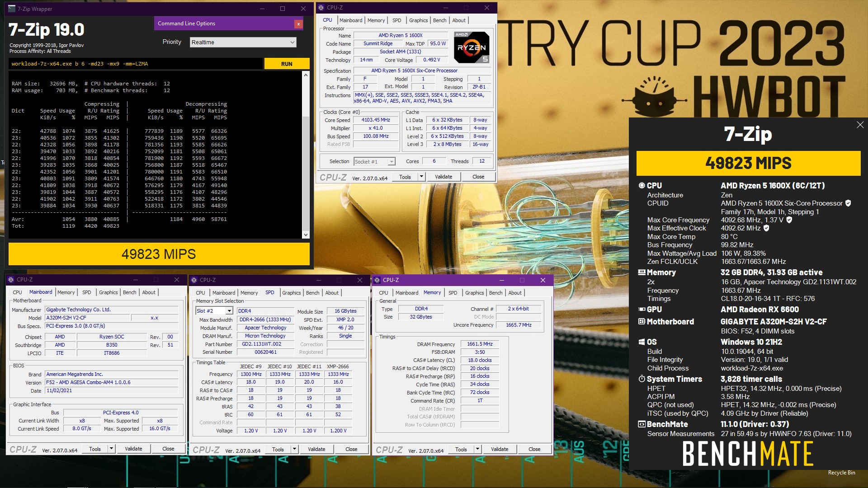868x488 pixels.
Task: Click Validate in Mainboard CPU-Z window
Action: (133, 449)
